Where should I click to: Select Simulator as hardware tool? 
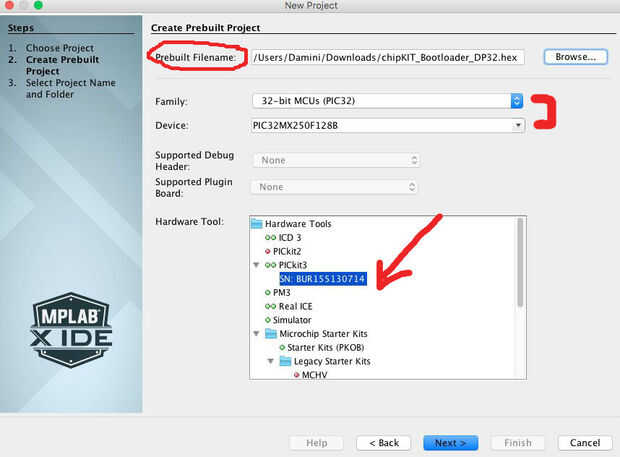click(x=292, y=320)
